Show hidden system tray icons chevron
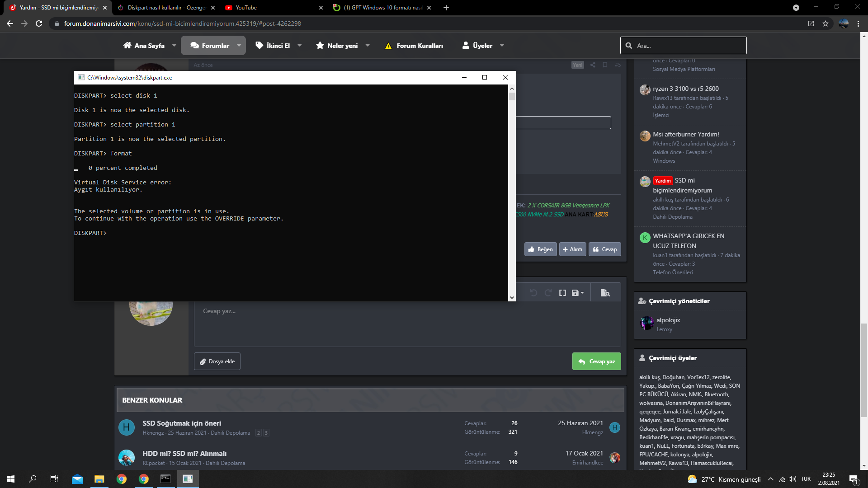 tap(771, 479)
